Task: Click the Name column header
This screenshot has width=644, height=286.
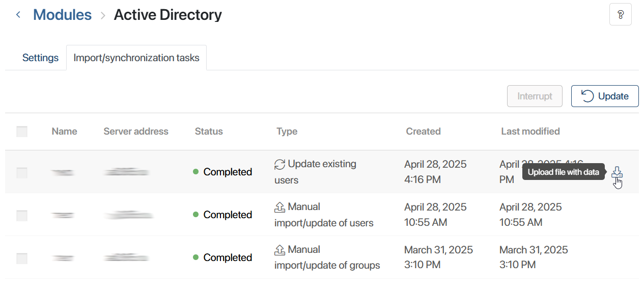Action: 64,131
